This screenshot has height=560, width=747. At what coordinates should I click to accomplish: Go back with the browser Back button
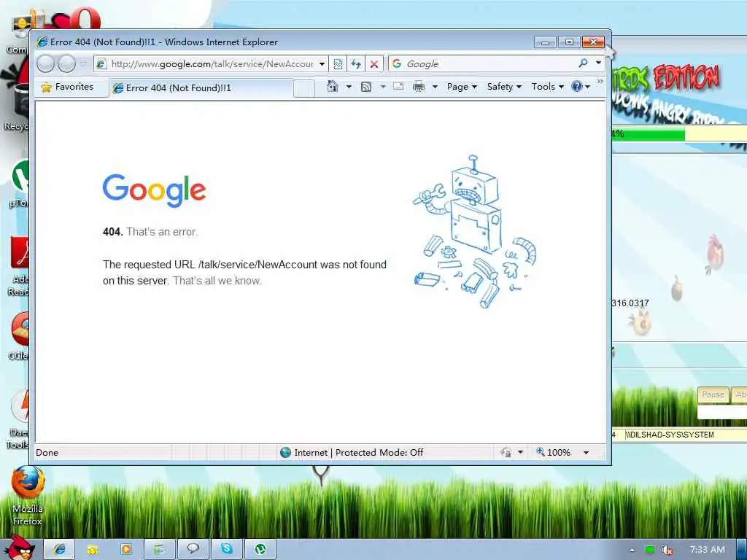point(46,63)
